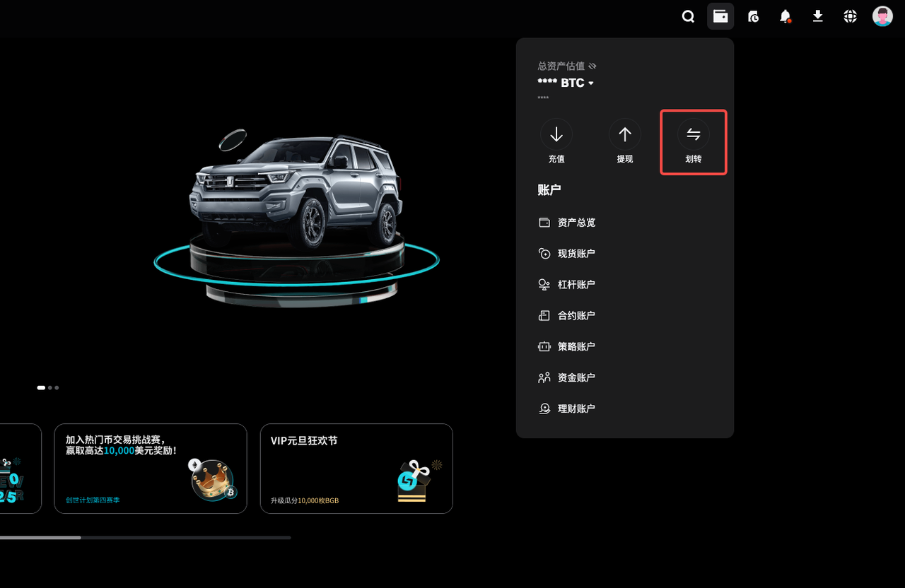
Task: Open the language globe icon
Action: click(x=850, y=16)
